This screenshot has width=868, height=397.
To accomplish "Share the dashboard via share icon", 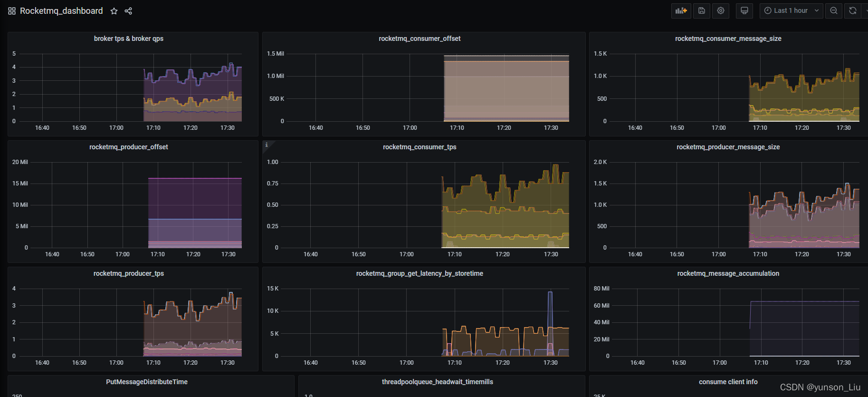I will pos(128,11).
